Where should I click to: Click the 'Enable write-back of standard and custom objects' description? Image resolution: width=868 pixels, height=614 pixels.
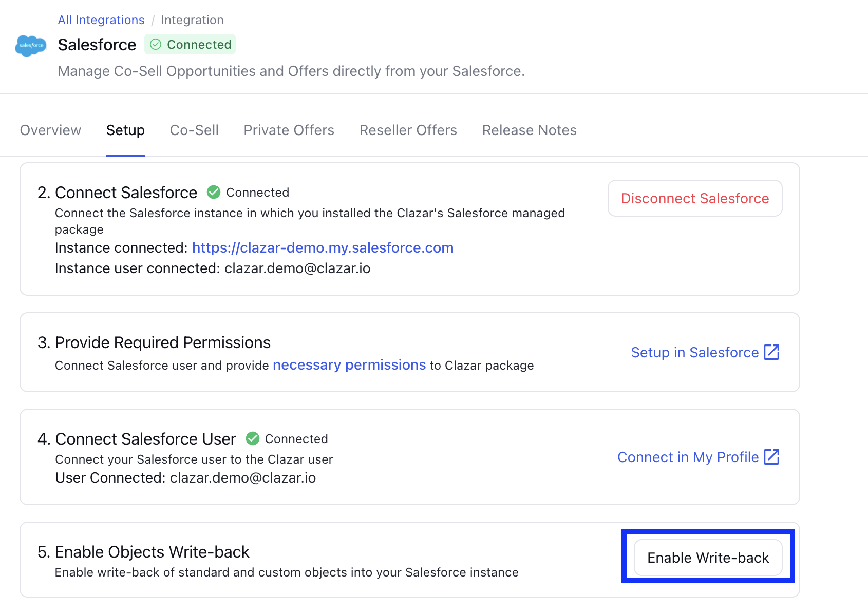(287, 572)
